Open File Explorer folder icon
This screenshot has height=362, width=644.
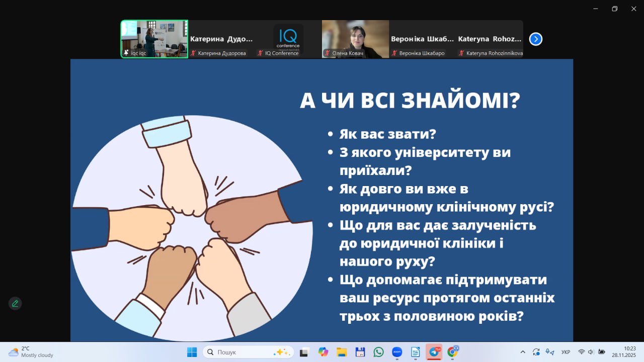tap(342, 352)
